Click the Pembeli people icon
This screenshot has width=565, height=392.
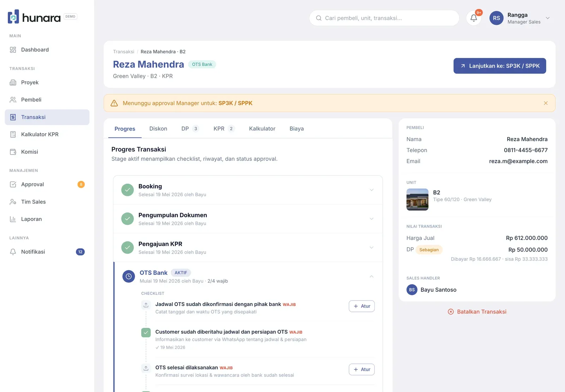tap(13, 100)
